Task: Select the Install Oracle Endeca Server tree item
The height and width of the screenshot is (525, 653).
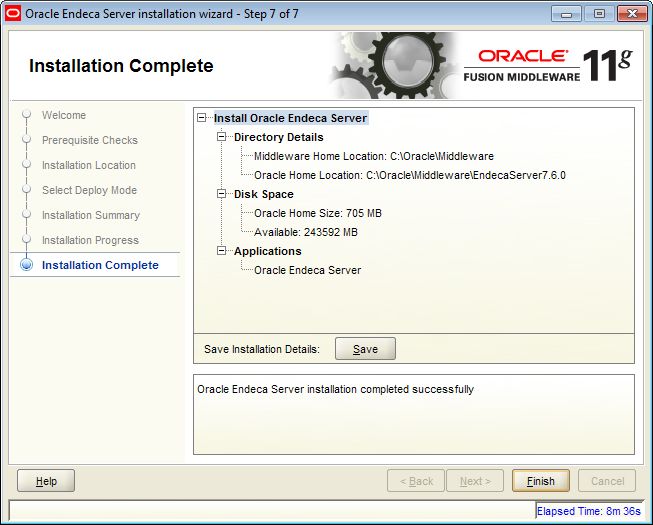Action: point(290,118)
